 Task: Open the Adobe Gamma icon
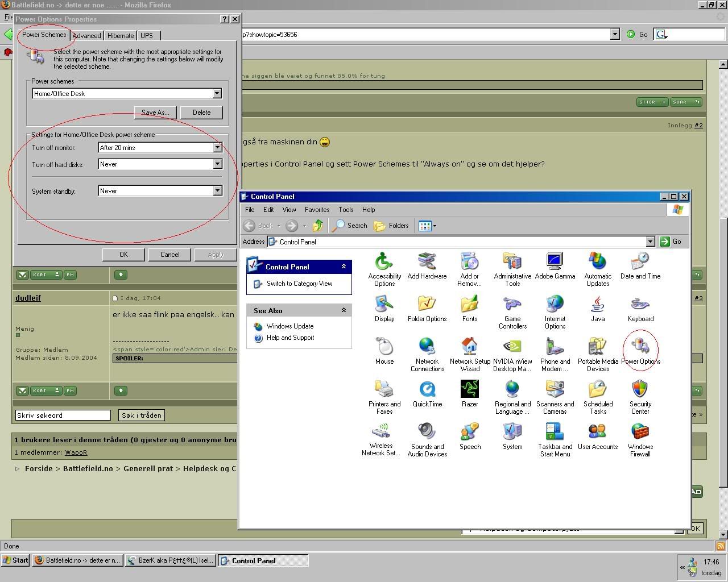point(555,266)
